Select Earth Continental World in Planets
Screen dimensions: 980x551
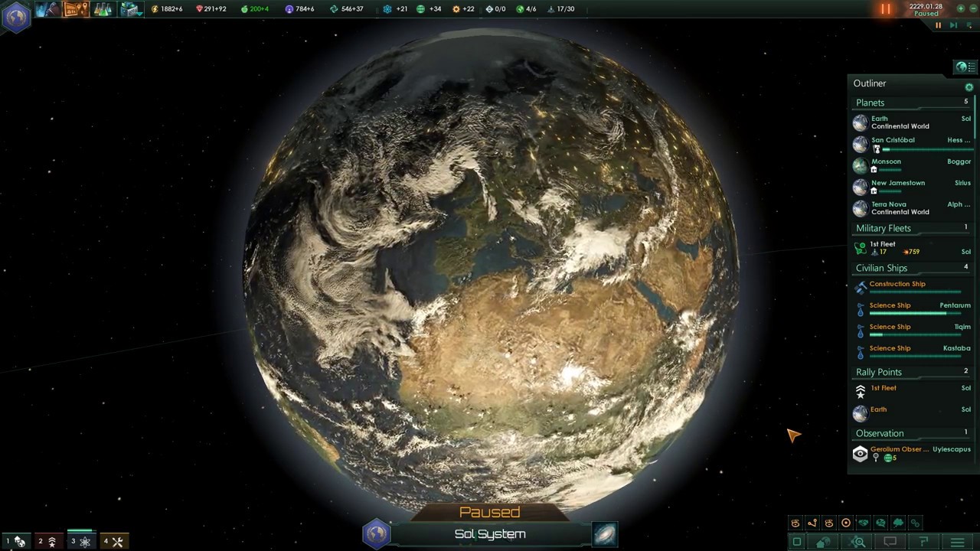[912, 122]
